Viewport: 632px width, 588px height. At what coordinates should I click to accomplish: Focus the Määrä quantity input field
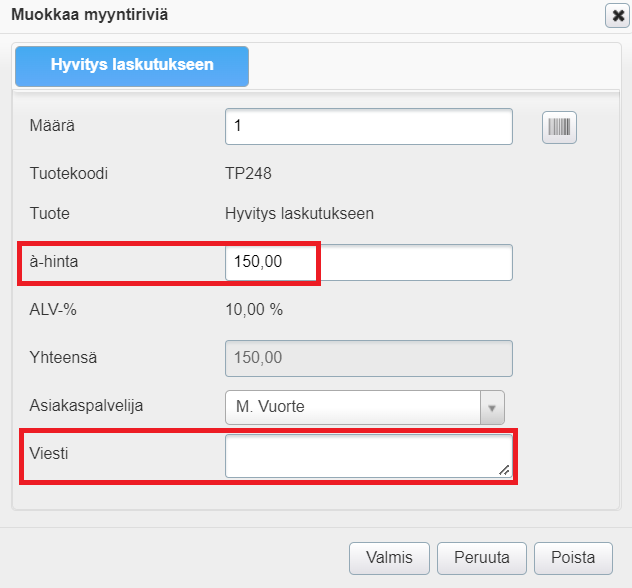pyautogui.click(x=368, y=127)
